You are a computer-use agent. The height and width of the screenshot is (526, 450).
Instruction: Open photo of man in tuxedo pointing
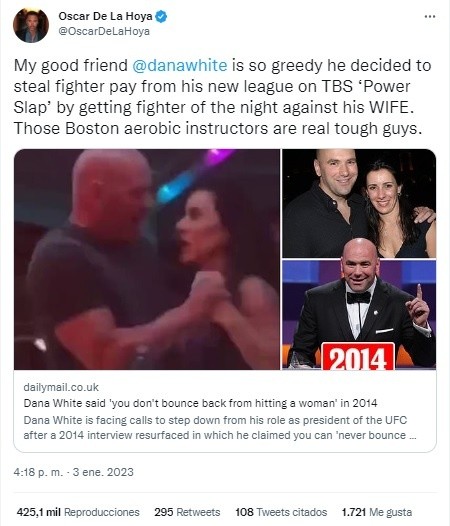click(x=359, y=315)
